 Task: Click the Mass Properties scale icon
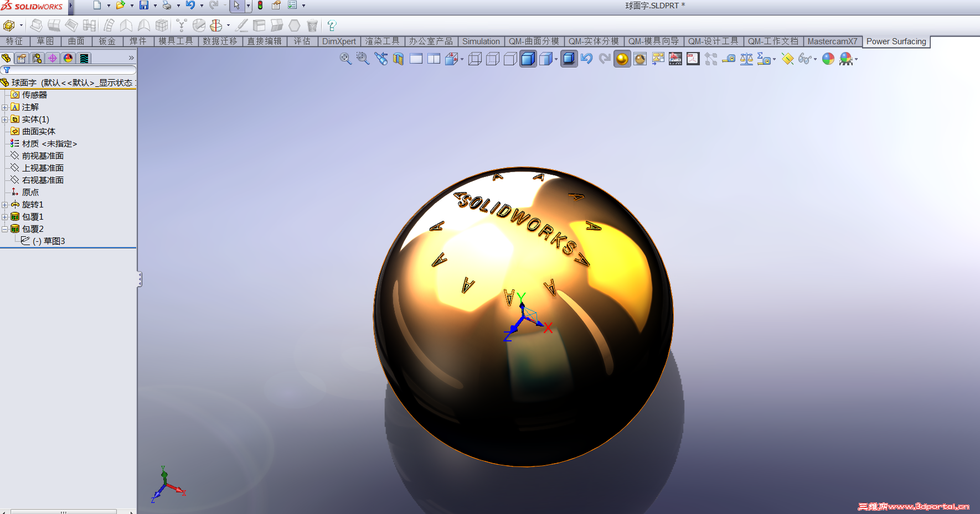click(x=746, y=59)
